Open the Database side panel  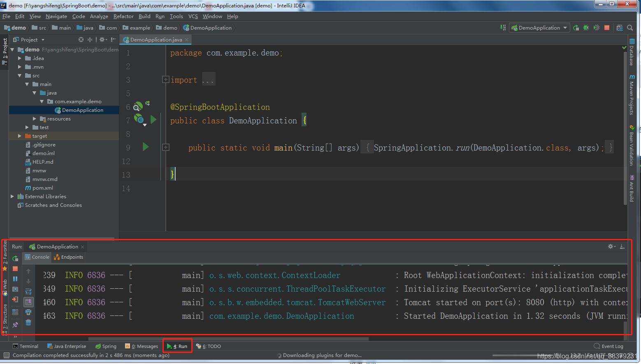632,52
